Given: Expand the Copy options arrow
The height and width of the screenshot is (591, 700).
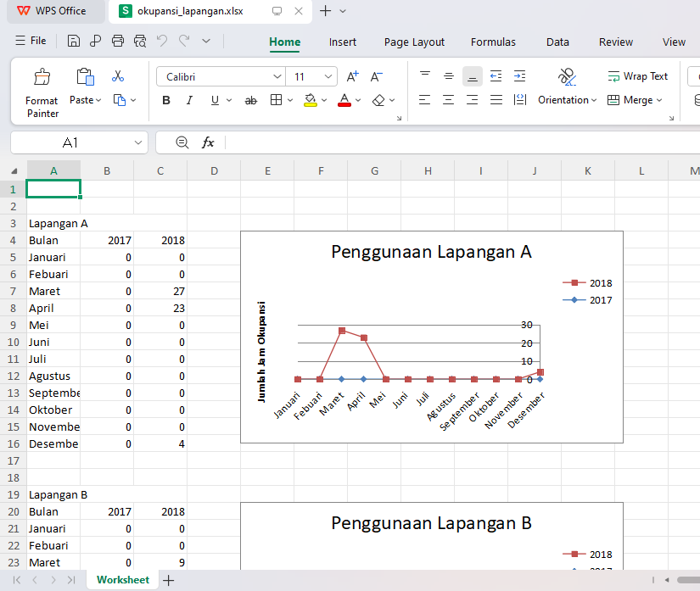Looking at the screenshot, I should [133, 100].
